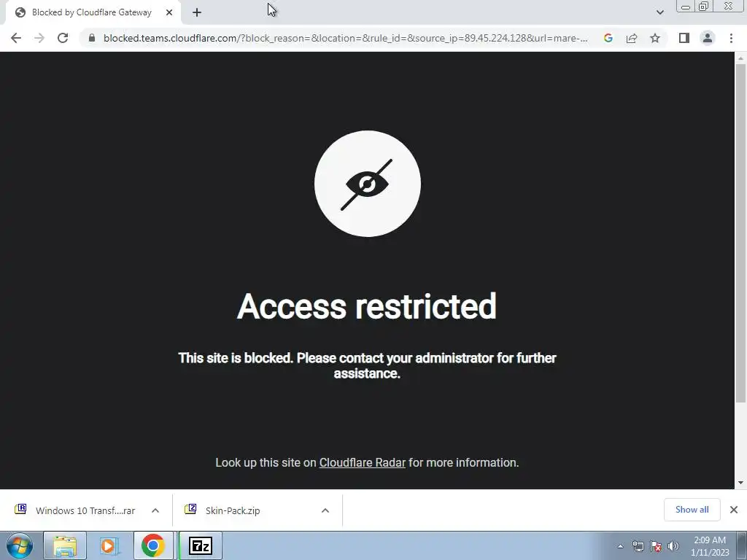Open a new tab

(x=197, y=12)
